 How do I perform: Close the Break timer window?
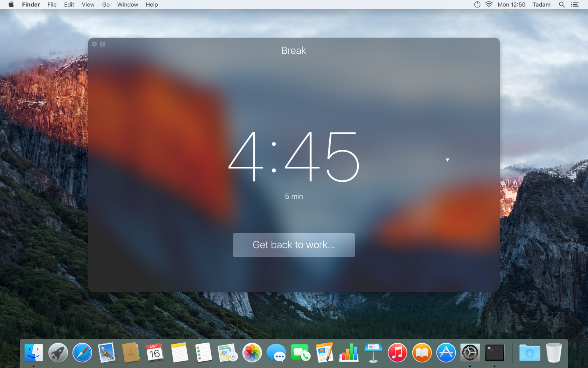coord(94,44)
